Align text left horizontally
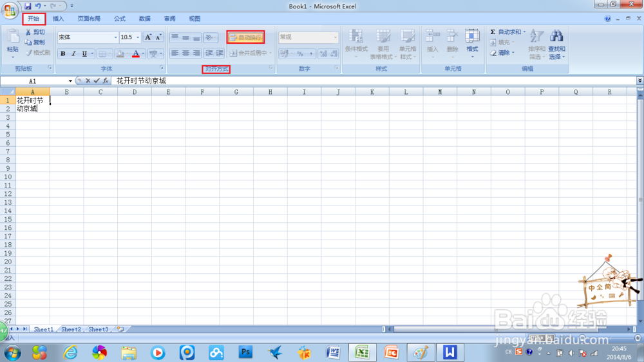The width and height of the screenshot is (644, 362). click(175, 53)
